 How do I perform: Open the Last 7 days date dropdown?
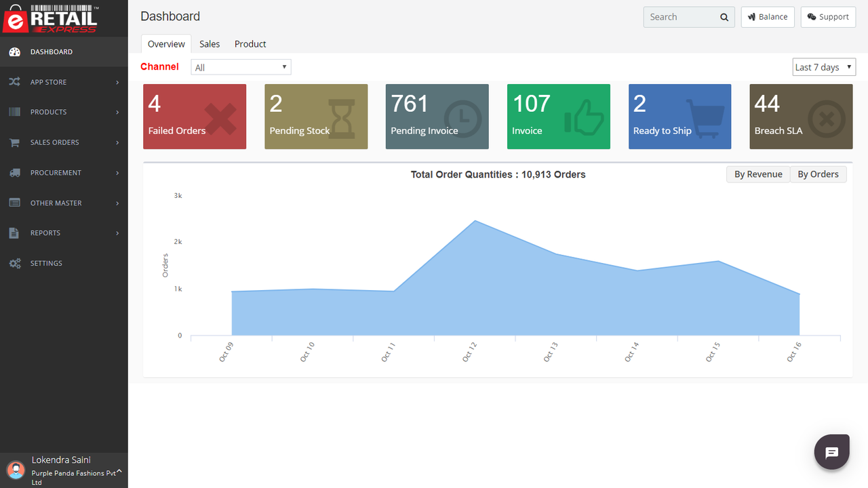(x=824, y=66)
